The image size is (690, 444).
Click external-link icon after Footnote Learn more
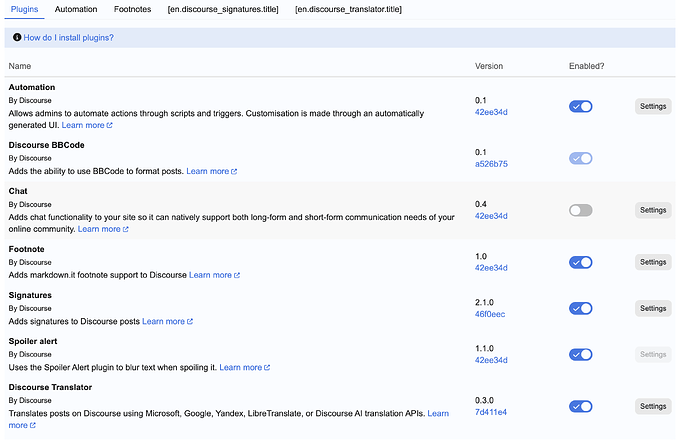[x=237, y=275]
